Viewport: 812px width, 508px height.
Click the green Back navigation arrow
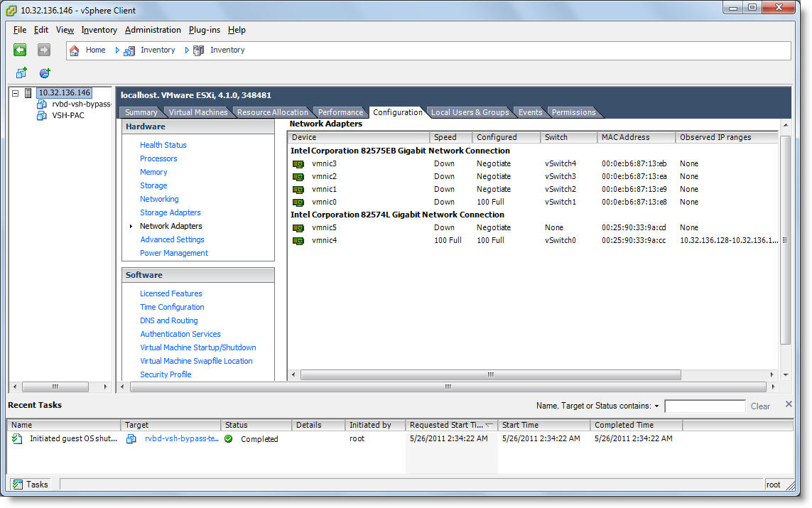20,50
